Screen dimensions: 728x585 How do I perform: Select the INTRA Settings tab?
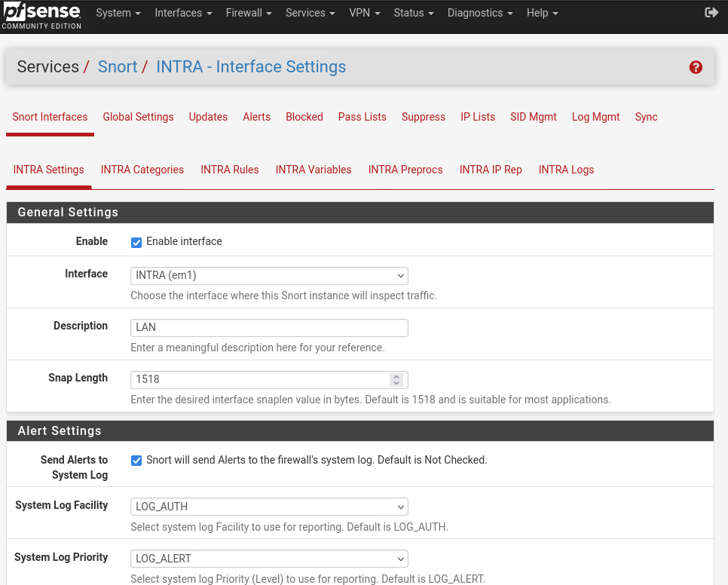coord(49,170)
